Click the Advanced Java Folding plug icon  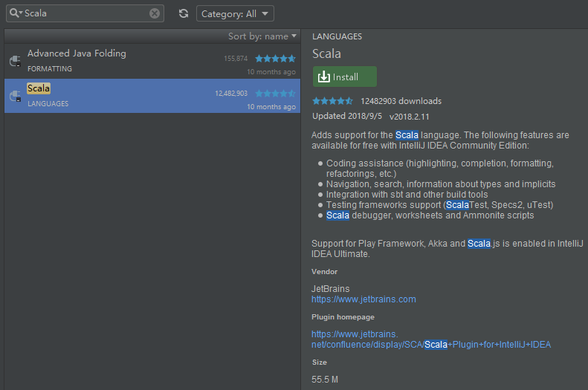click(15, 61)
